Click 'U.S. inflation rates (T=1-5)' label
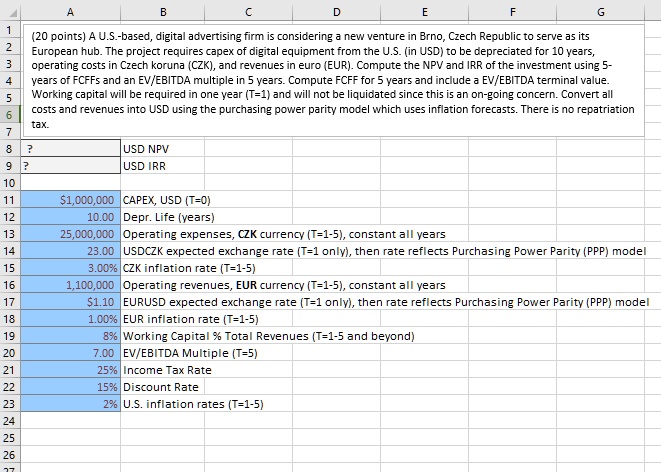Viewport: 661px width, 472px height. [x=193, y=404]
